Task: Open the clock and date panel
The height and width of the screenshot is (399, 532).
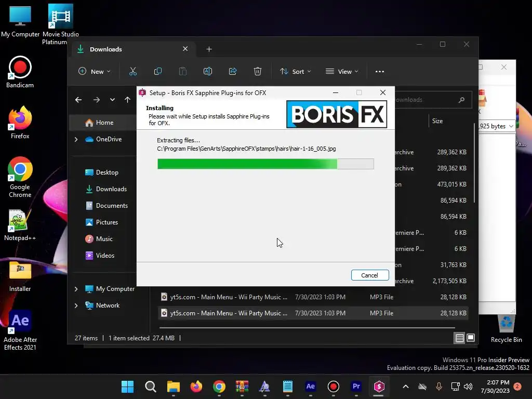Action: click(495, 387)
